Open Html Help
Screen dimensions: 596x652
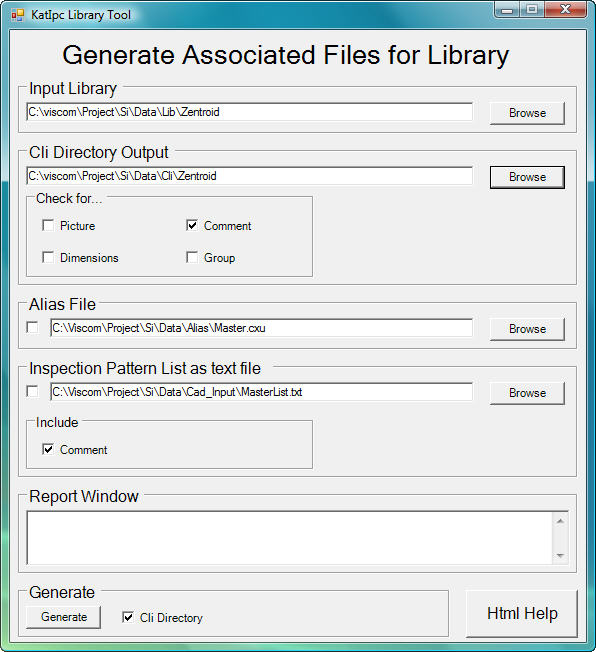point(522,614)
